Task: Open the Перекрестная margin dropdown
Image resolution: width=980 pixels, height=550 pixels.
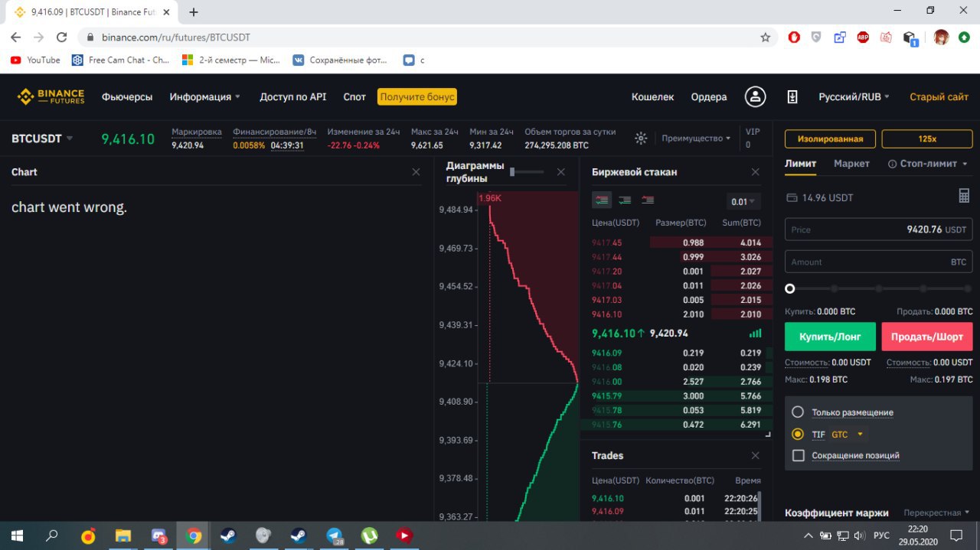Action: pyautogui.click(x=936, y=513)
